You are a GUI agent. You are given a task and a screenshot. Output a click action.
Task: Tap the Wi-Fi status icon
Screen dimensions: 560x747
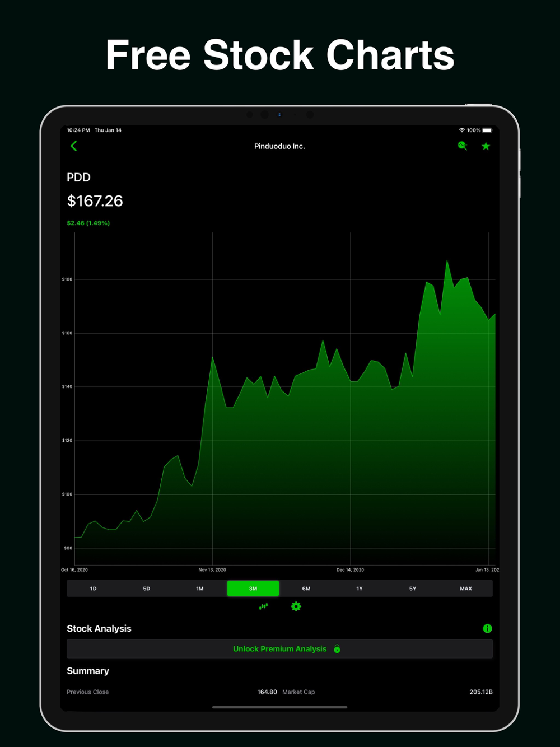coord(462,130)
